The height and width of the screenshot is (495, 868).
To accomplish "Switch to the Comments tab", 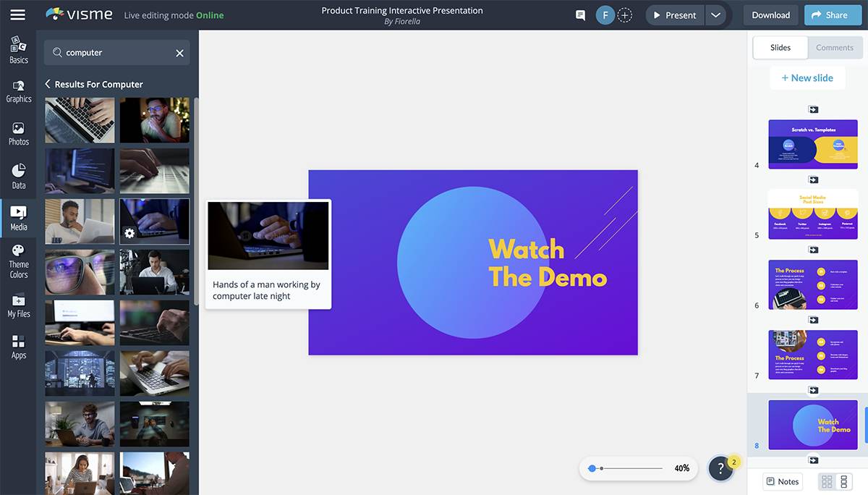I will coord(835,48).
